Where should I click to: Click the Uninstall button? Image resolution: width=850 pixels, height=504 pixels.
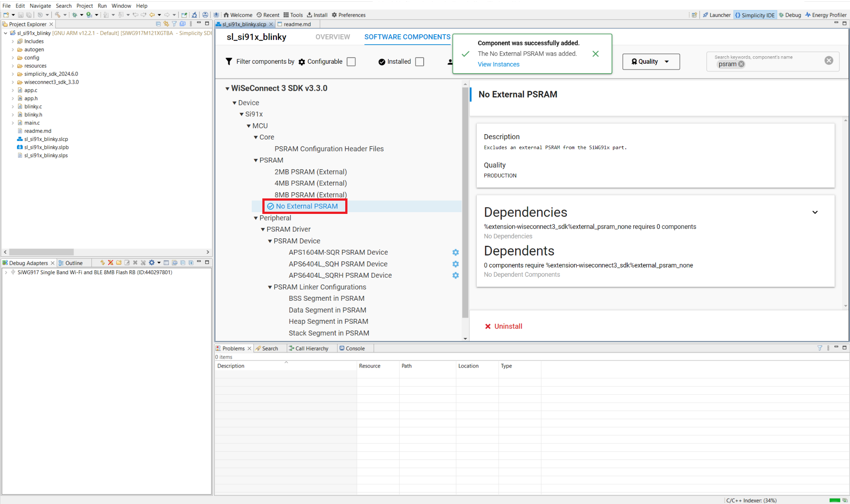coord(503,326)
